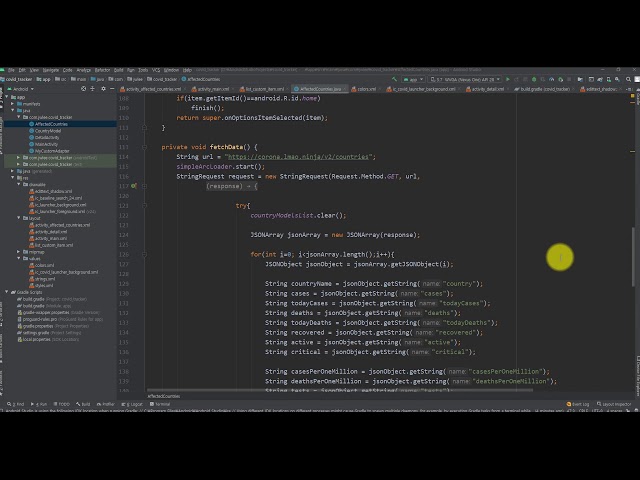Collapse the layout folder
The height and width of the screenshot is (480, 640).
coord(19,218)
